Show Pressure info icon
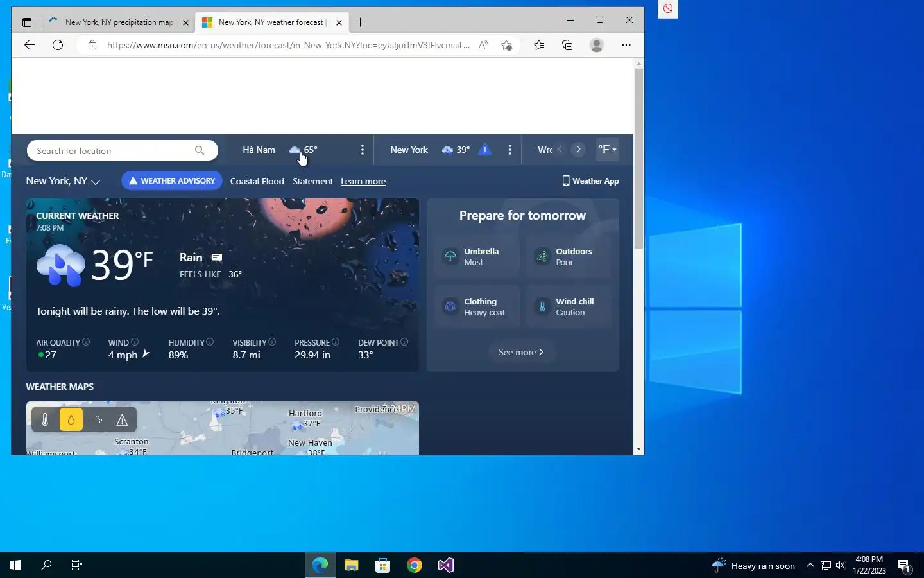 (336, 342)
